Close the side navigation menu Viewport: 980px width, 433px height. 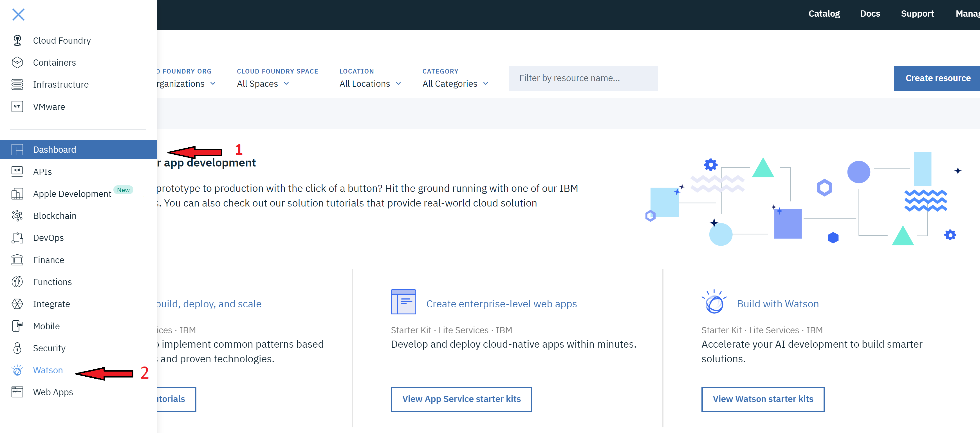[x=18, y=14]
